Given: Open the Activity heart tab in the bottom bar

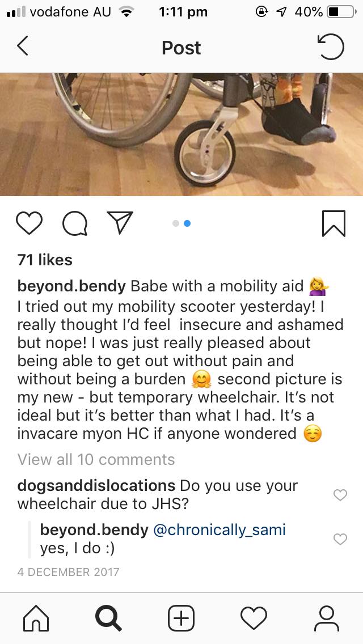Looking at the screenshot, I should tap(254, 618).
